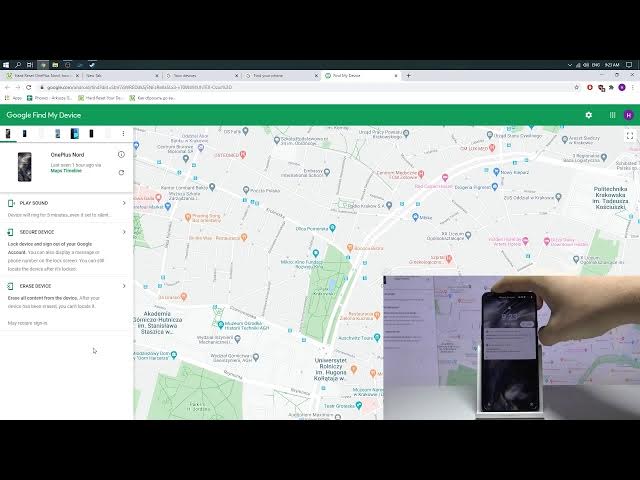640x480 pixels.
Task: Open File Explorer from taskbar
Action: (55, 64)
